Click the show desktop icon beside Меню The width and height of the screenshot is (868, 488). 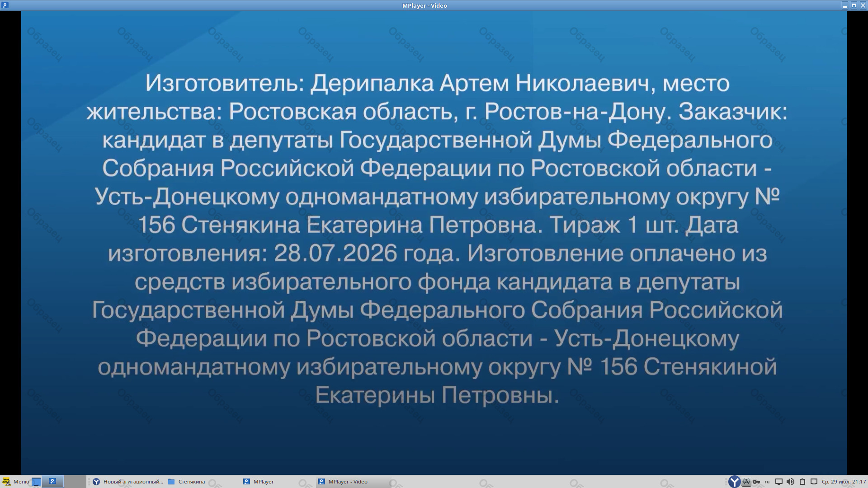pos(36,482)
